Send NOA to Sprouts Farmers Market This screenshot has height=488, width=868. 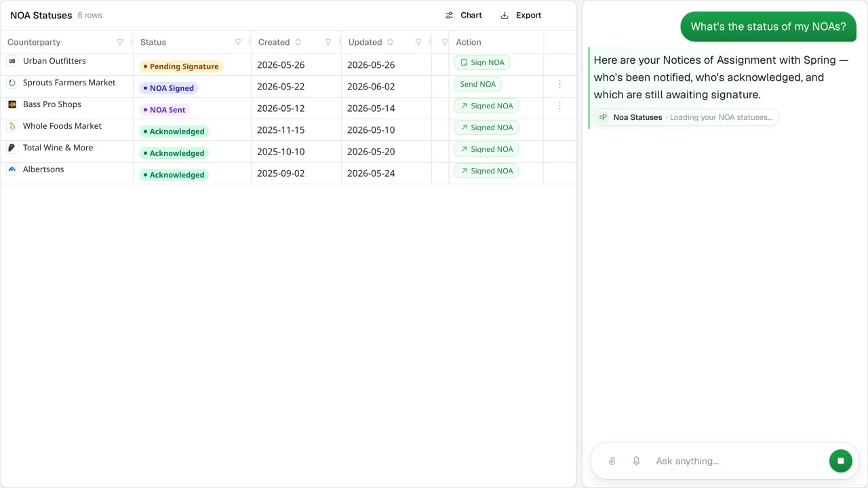(x=478, y=84)
